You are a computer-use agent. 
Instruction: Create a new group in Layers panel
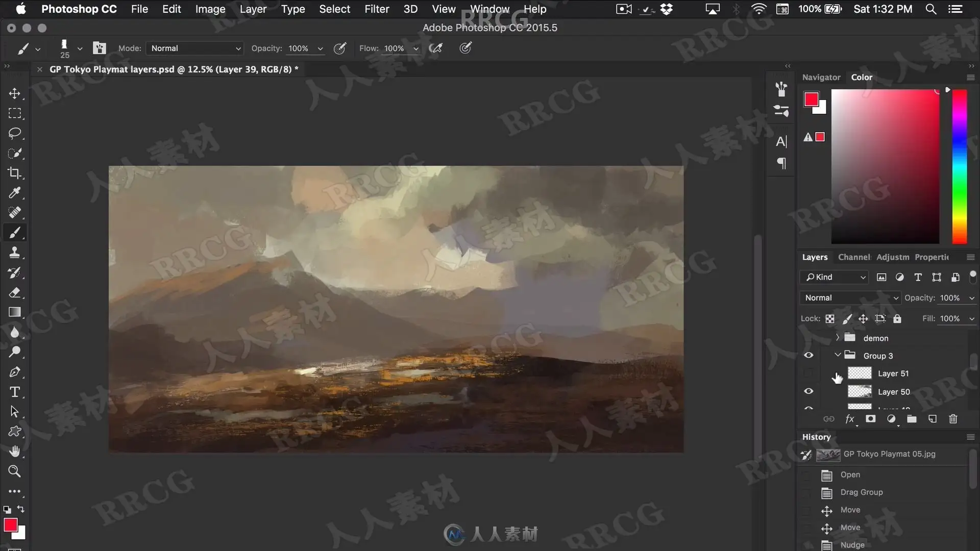pos(912,419)
